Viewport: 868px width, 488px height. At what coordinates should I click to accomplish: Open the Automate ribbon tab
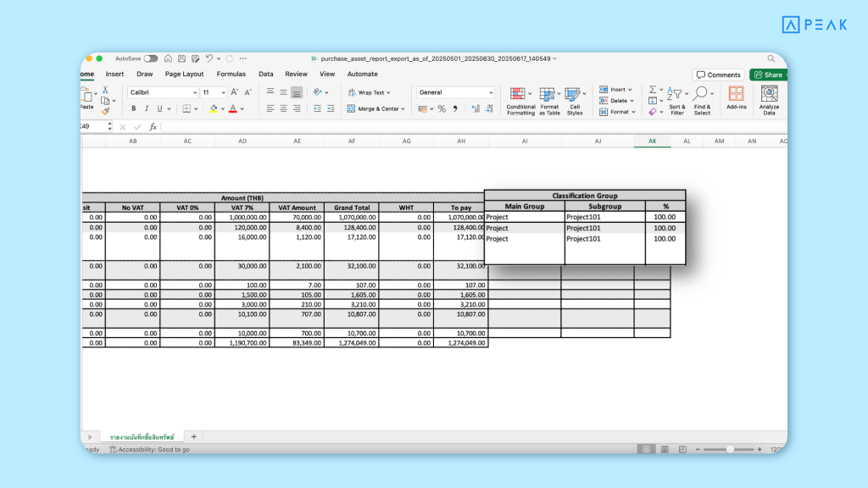click(x=362, y=74)
